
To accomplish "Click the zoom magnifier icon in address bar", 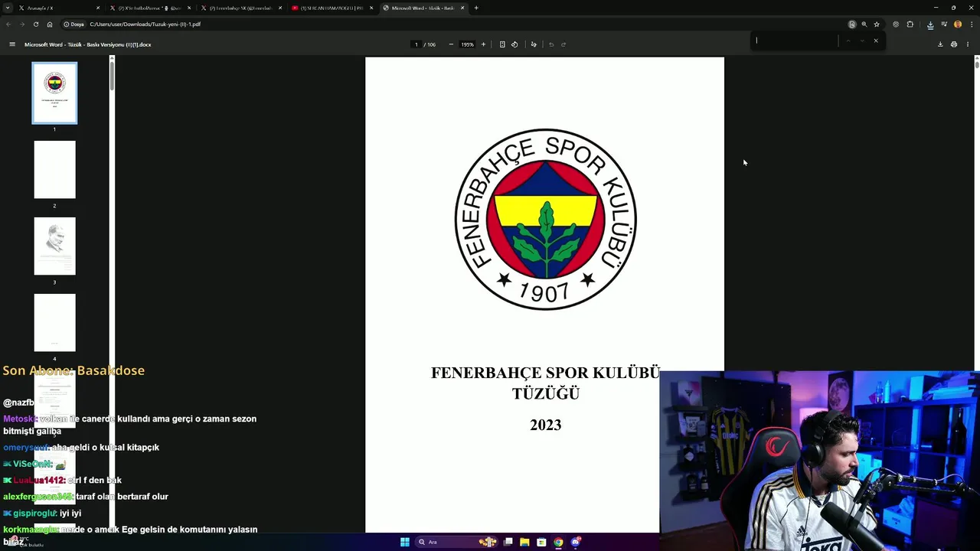I will coord(864,24).
